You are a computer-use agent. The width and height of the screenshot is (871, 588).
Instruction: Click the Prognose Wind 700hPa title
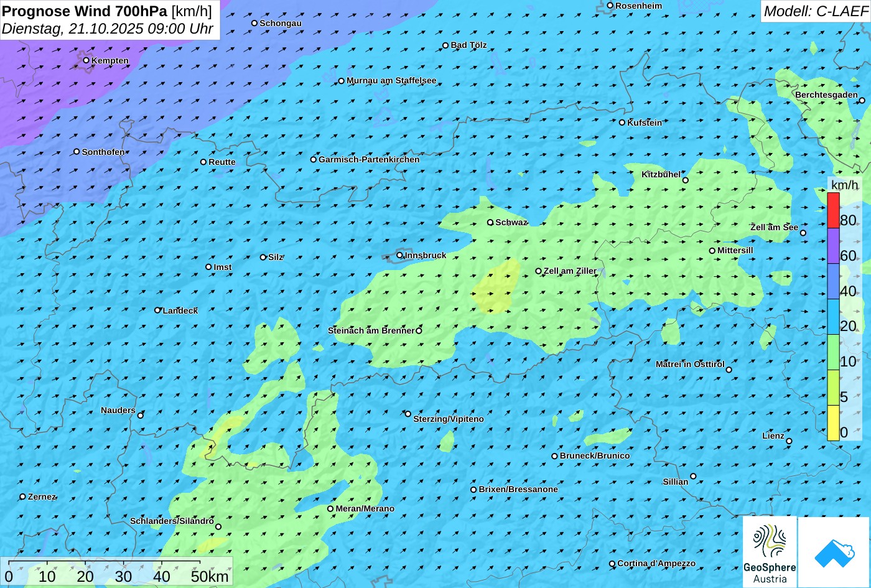point(85,11)
